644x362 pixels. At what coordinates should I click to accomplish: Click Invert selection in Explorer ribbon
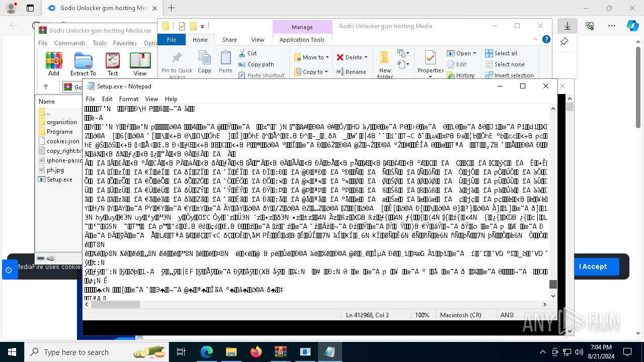(x=509, y=75)
